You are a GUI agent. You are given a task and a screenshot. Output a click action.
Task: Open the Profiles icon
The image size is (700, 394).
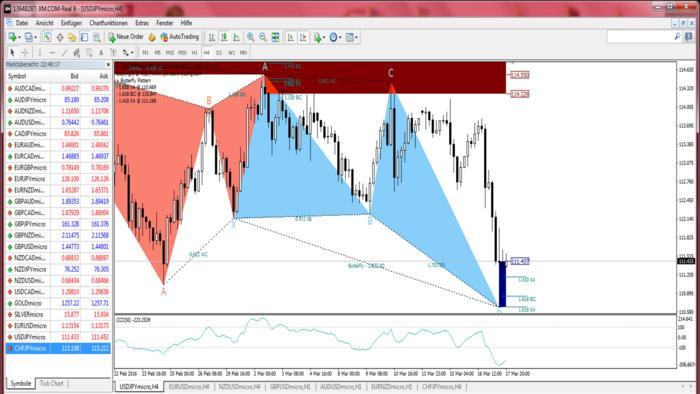28,37
